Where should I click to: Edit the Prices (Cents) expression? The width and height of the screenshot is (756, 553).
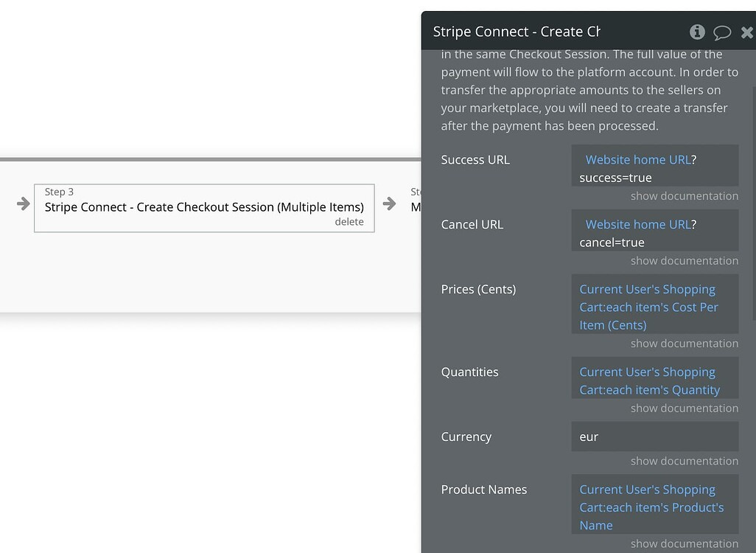[x=655, y=304]
